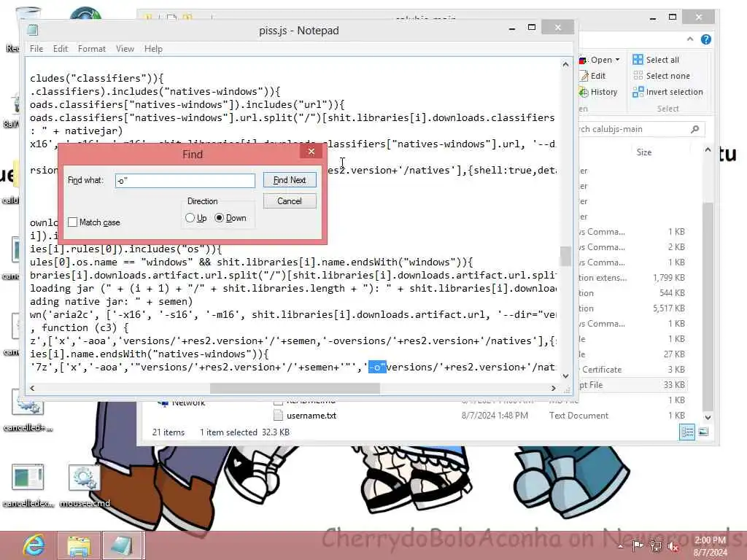Click Notepad horizontal scrollbar right arrow

click(553, 388)
